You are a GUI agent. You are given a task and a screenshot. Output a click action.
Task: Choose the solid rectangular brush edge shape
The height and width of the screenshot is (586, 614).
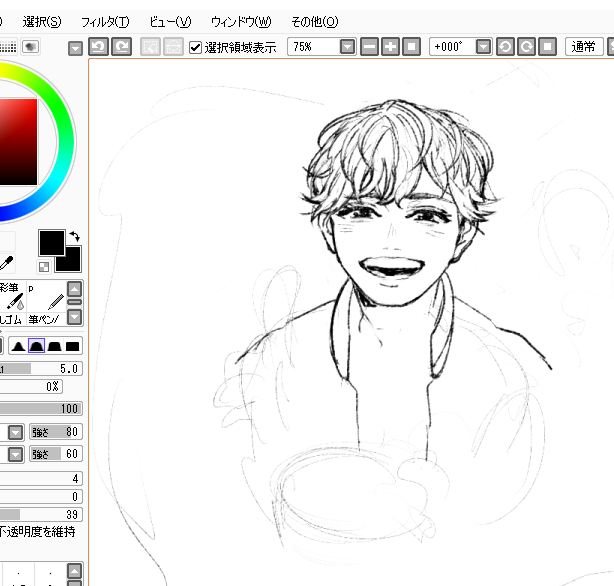(x=72, y=346)
